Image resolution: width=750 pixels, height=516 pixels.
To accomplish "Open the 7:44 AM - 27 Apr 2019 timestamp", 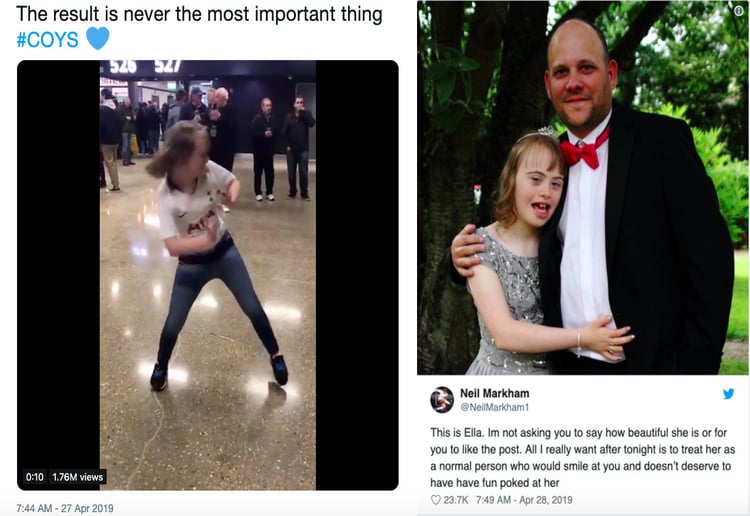I will click(65, 508).
